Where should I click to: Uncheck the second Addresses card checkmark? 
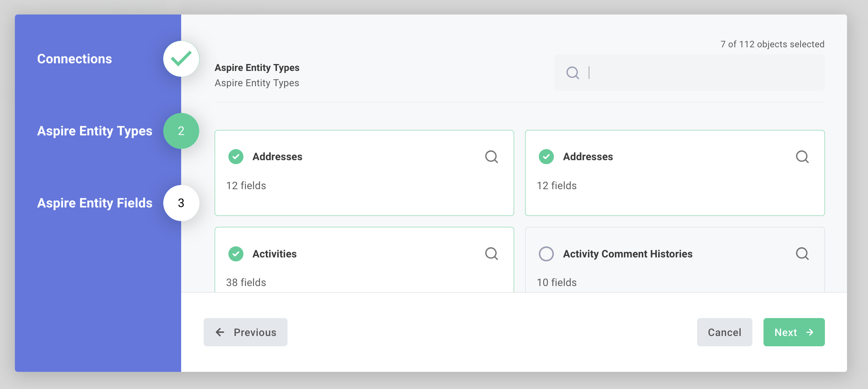tap(546, 157)
